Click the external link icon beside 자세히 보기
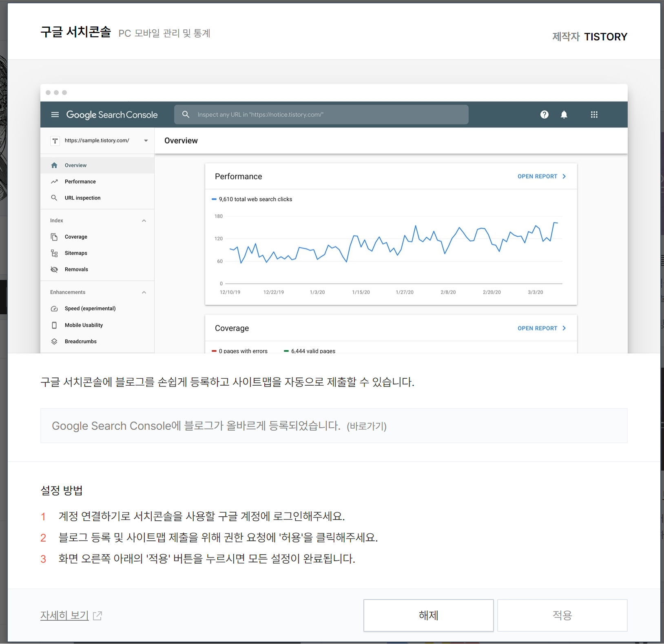664x644 pixels. click(97, 615)
